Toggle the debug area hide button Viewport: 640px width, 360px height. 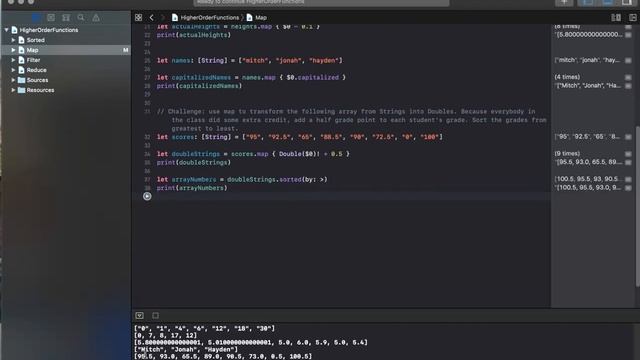[x=140, y=316]
